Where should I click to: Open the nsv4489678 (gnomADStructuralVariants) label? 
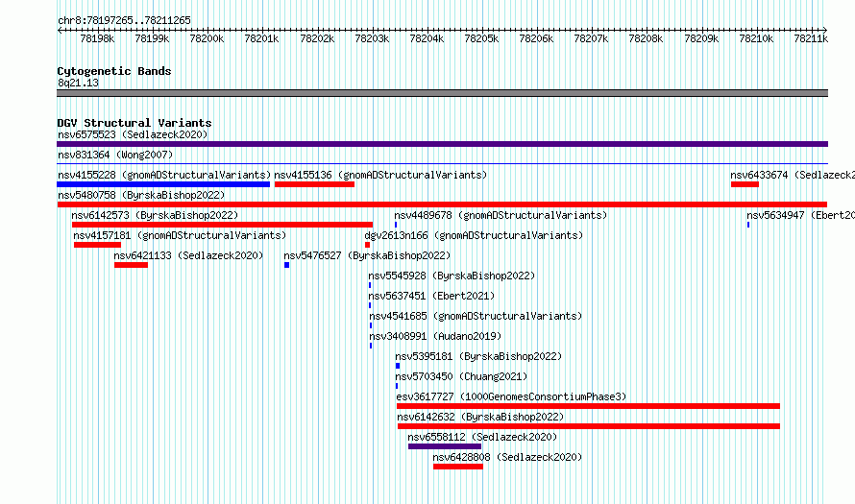point(501,215)
